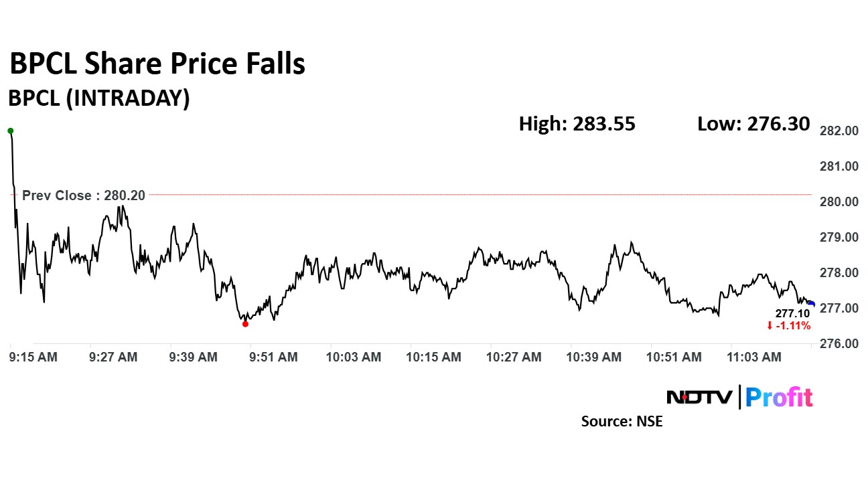Select the 9:51 AM time axis label
The width and height of the screenshot is (868, 488).
click(x=273, y=357)
